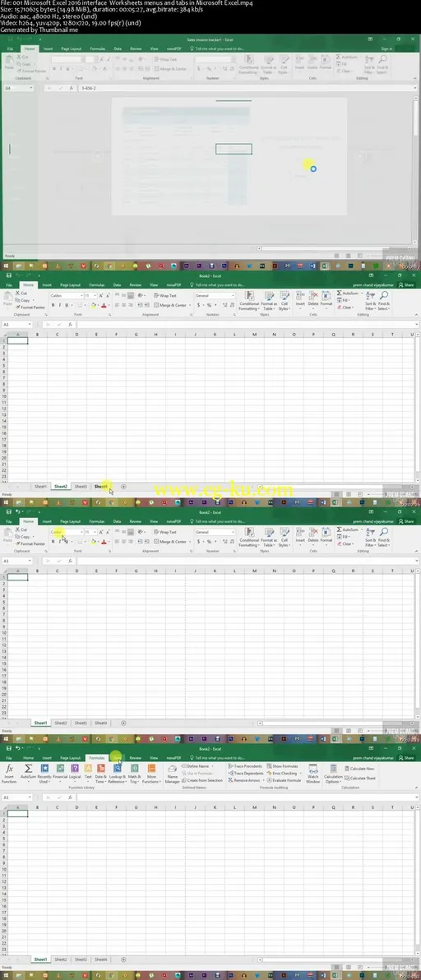The image size is (421, 980).
Task: Click Sort & Filter in the third frame
Action: pyautogui.click(x=368, y=535)
